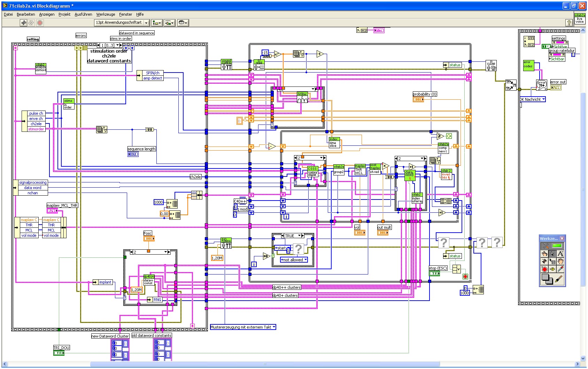This screenshot has width=588, height=369.
Task: Select the Edit Text tool
Action: [560, 254]
